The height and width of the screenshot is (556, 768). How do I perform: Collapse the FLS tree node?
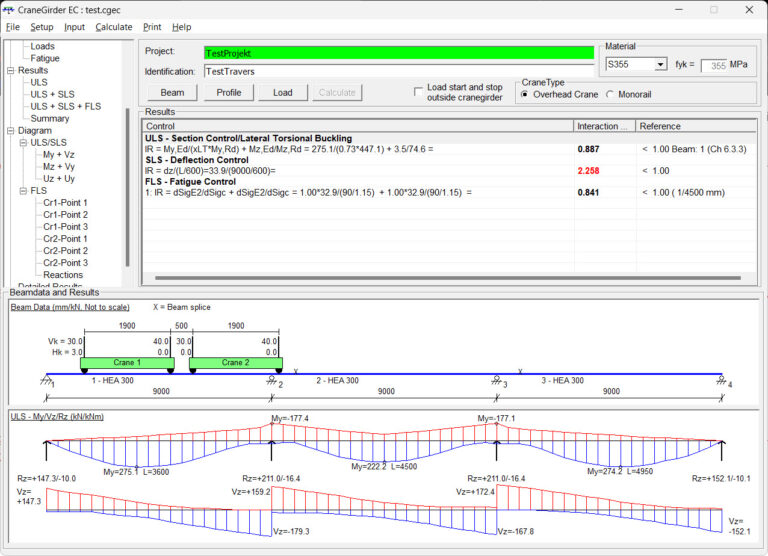pos(23,191)
